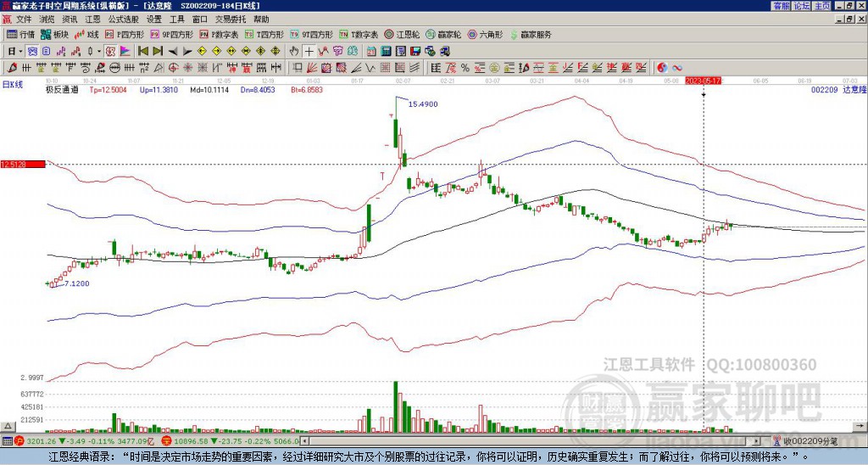
Task: Switch to K线 candlestick chart
Action: click(x=86, y=34)
